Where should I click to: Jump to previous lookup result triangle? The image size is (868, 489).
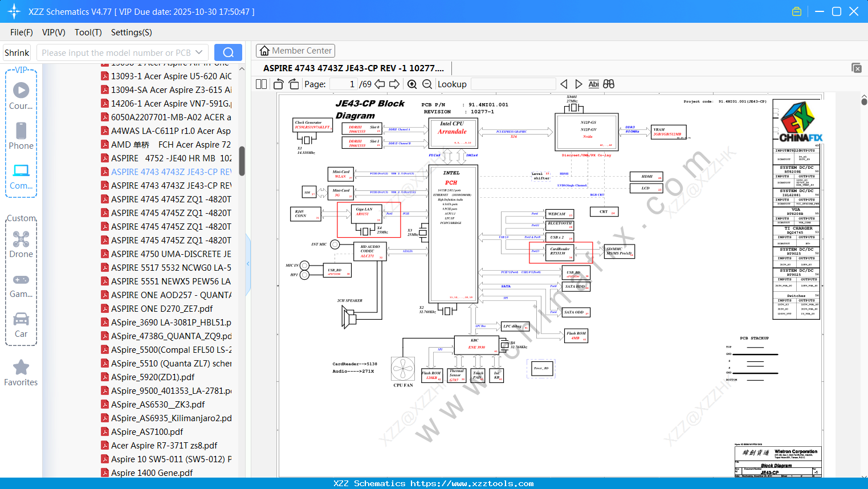[x=564, y=84]
